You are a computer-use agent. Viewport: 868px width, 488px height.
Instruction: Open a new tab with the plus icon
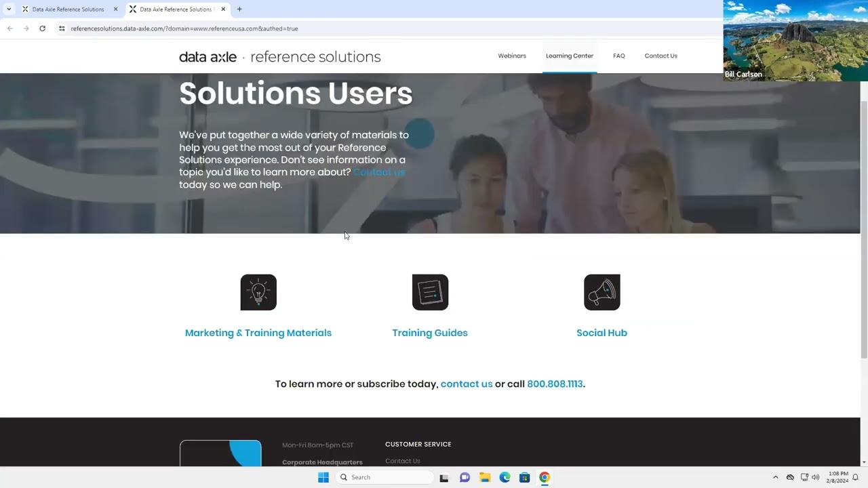click(x=239, y=9)
